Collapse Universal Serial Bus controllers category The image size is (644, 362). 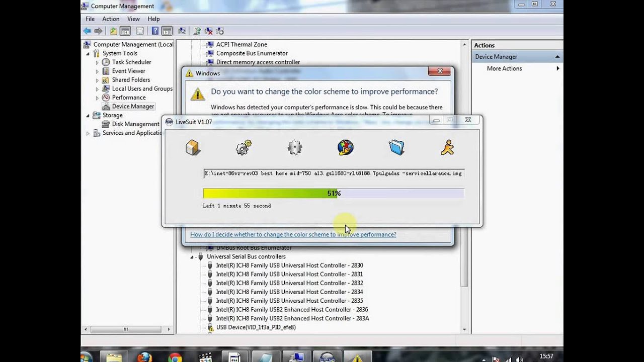click(x=192, y=257)
